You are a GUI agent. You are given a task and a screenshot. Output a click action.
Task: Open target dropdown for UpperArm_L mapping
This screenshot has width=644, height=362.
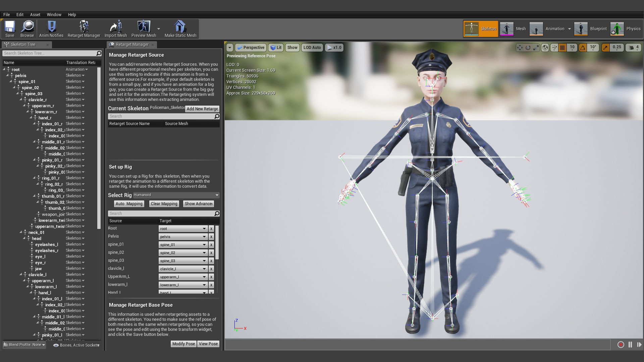coord(183,277)
